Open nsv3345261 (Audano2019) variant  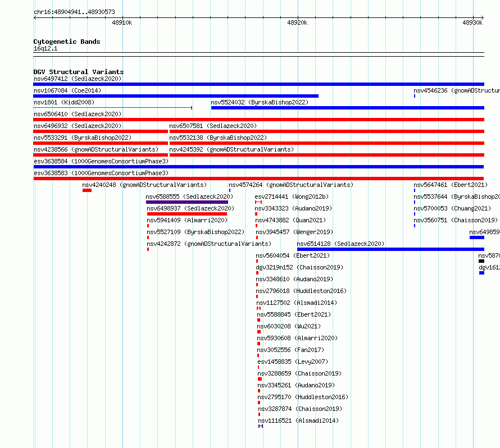[x=296, y=385]
